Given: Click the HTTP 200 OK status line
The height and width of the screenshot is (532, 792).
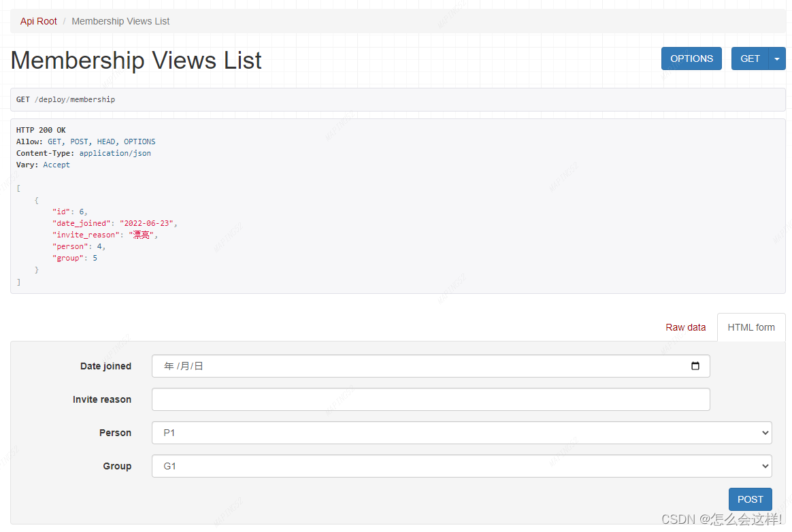Looking at the screenshot, I should pos(41,130).
